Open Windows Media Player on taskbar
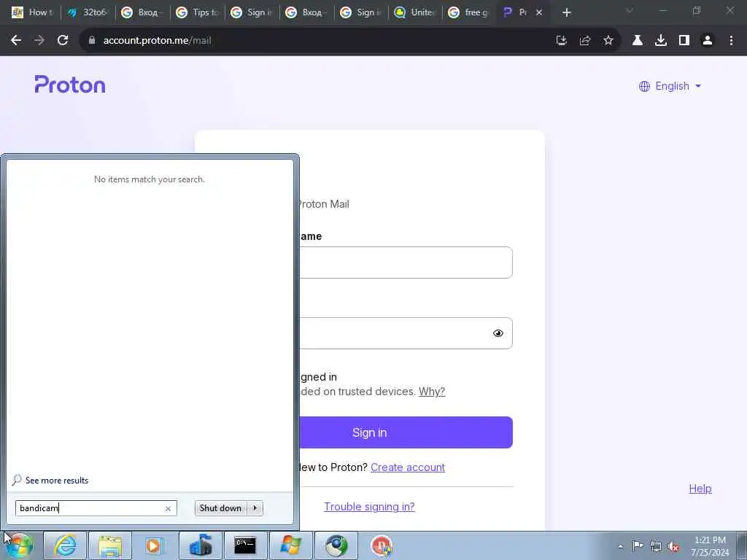 [x=155, y=545]
